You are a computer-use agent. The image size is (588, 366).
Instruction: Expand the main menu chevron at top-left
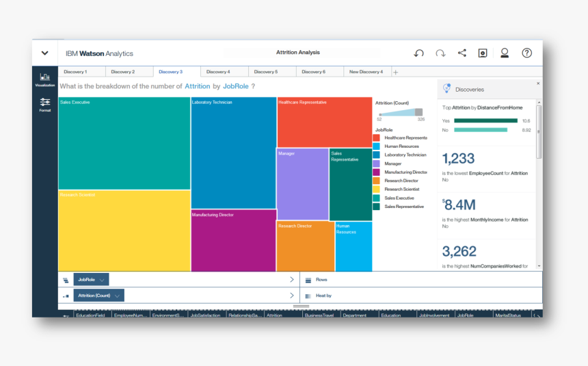click(x=45, y=53)
